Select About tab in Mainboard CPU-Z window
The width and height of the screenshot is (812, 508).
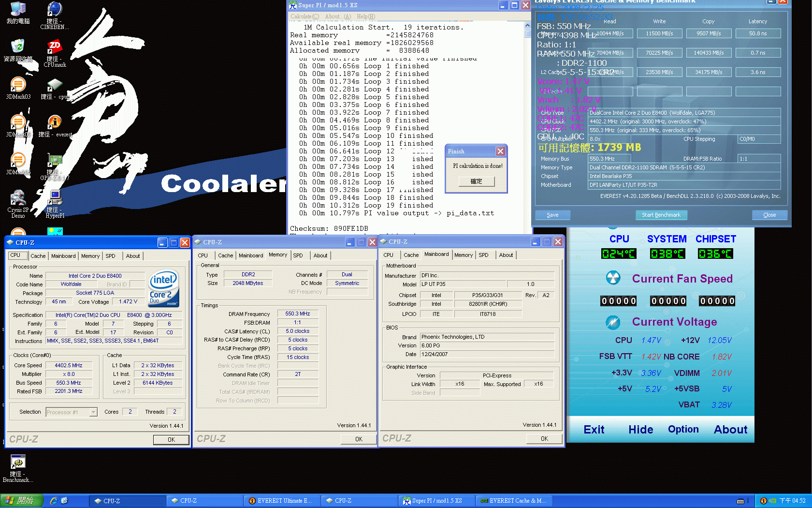click(x=506, y=255)
